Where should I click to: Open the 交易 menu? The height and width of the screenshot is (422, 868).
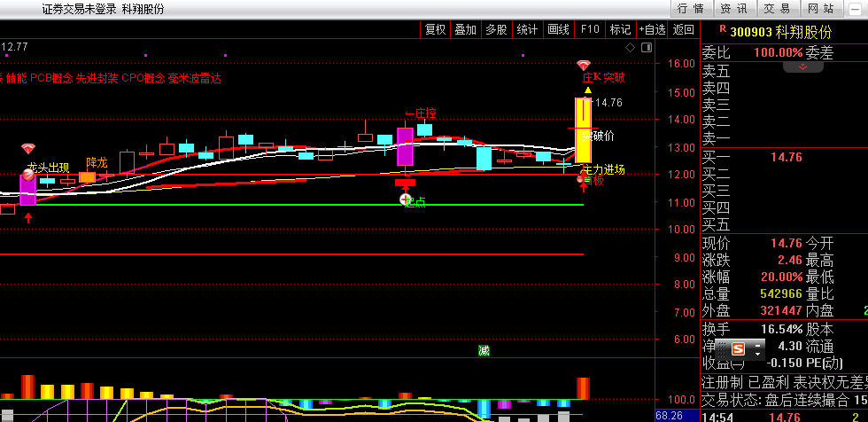(x=777, y=9)
